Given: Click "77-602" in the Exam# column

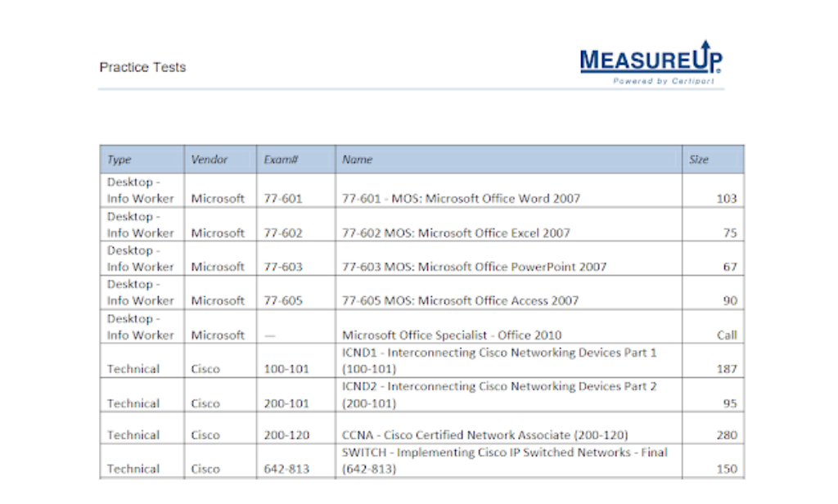Looking at the screenshot, I should [282, 233].
